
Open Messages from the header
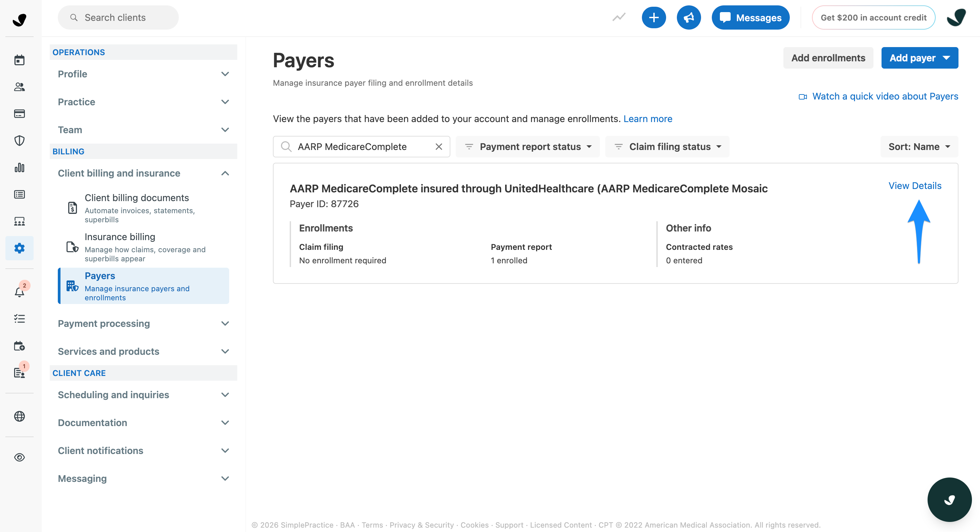(750, 17)
